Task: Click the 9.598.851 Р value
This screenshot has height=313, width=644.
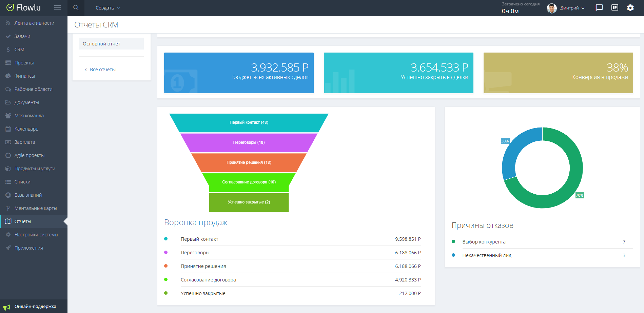Action: tap(408, 239)
